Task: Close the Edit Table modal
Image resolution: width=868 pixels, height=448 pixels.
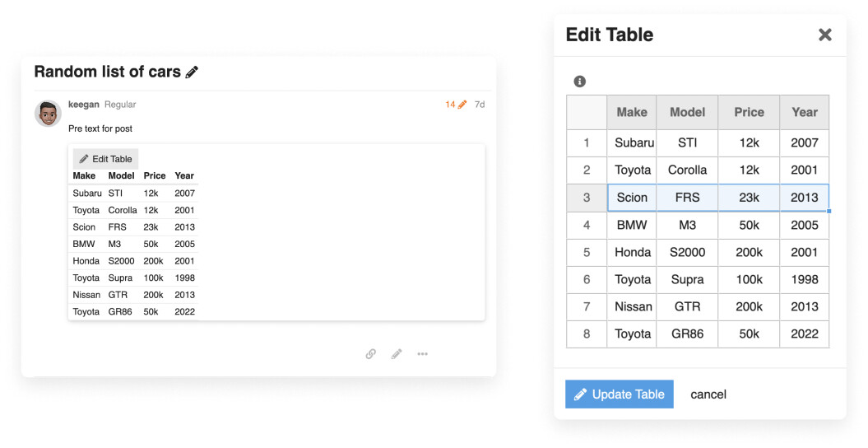Action: click(824, 35)
